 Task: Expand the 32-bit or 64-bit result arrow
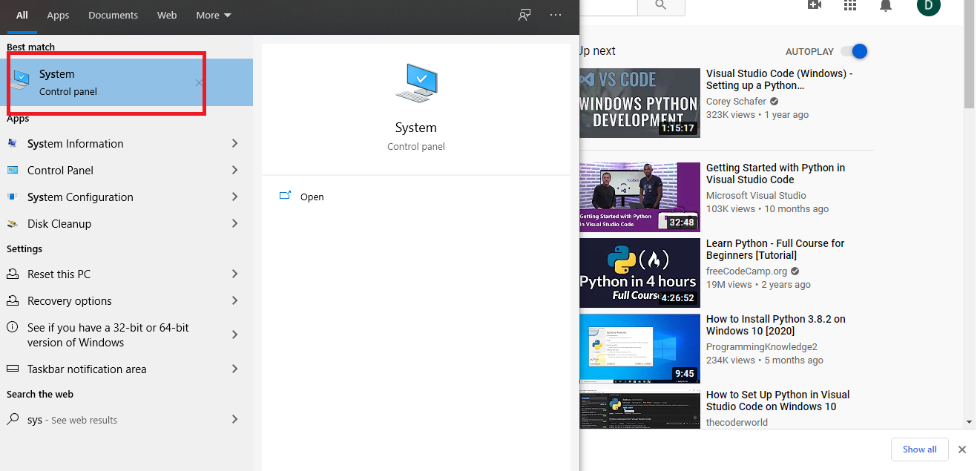coord(234,335)
